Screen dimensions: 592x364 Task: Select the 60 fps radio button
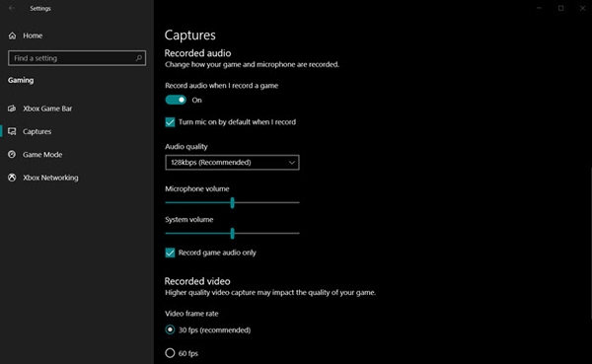170,353
